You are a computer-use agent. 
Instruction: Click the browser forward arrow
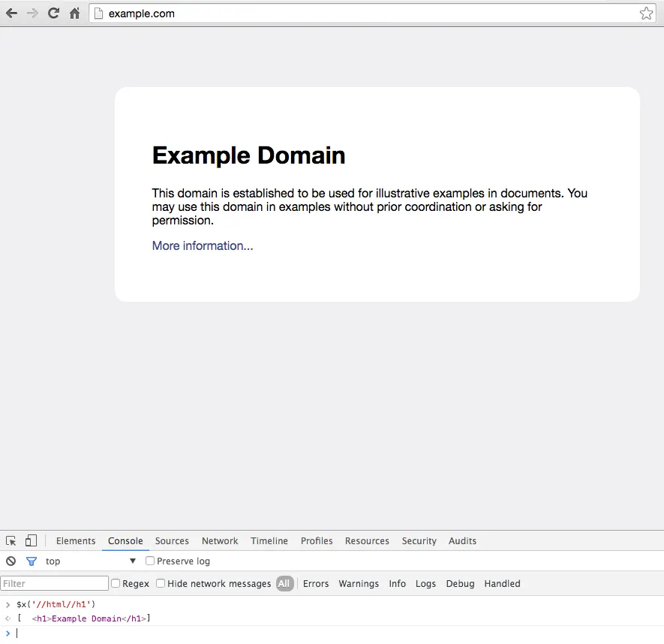[x=32, y=14]
